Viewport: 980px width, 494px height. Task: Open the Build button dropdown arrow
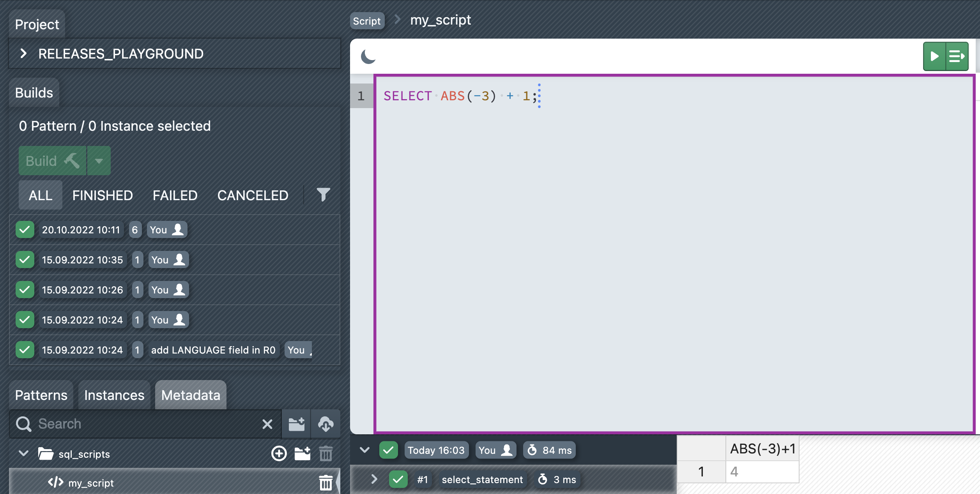pos(99,161)
